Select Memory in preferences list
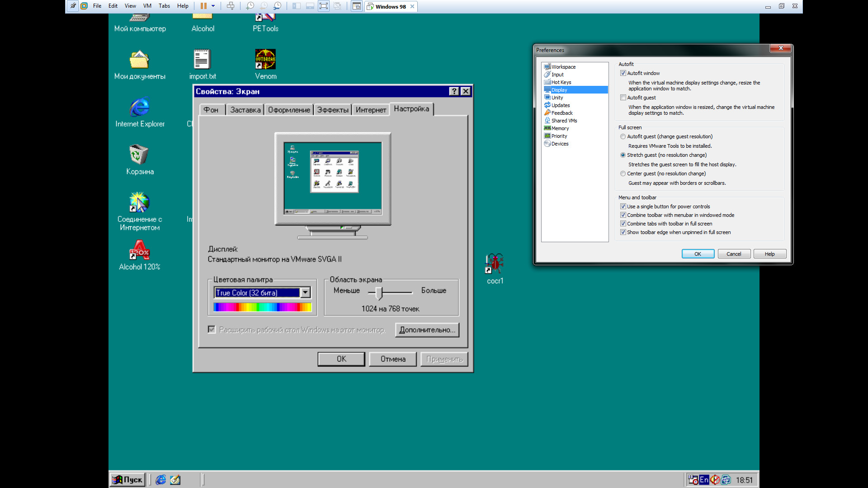Screen dimensions: 868x488 tap(560, 128)
